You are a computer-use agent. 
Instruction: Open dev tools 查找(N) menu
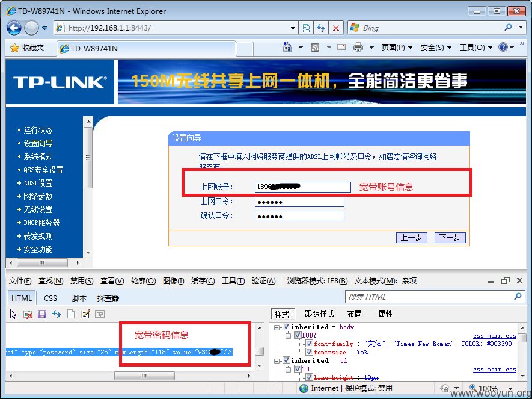coord(51,281)
